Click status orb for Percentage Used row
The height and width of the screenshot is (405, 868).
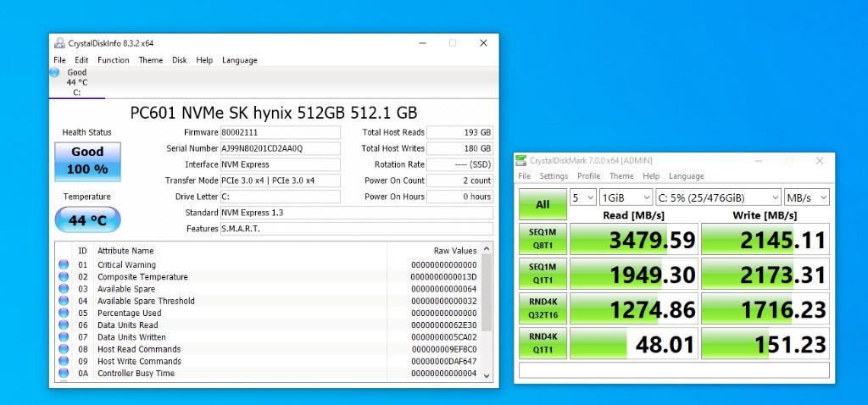pos(64,313)
